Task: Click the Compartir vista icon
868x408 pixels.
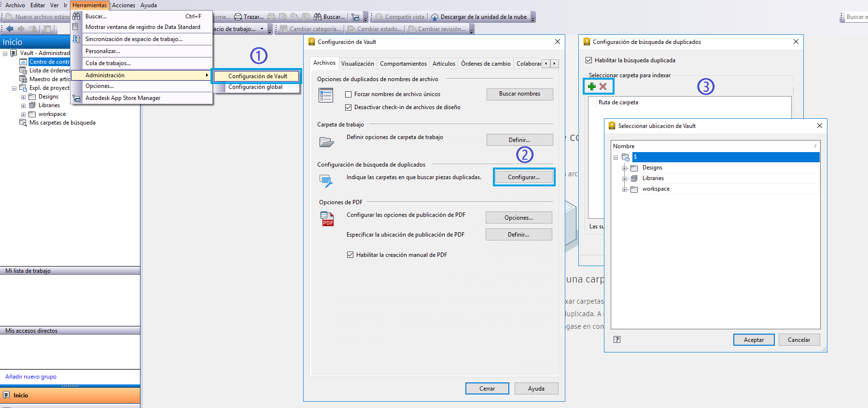Action: pyautogui.click(x=379, y=17)
